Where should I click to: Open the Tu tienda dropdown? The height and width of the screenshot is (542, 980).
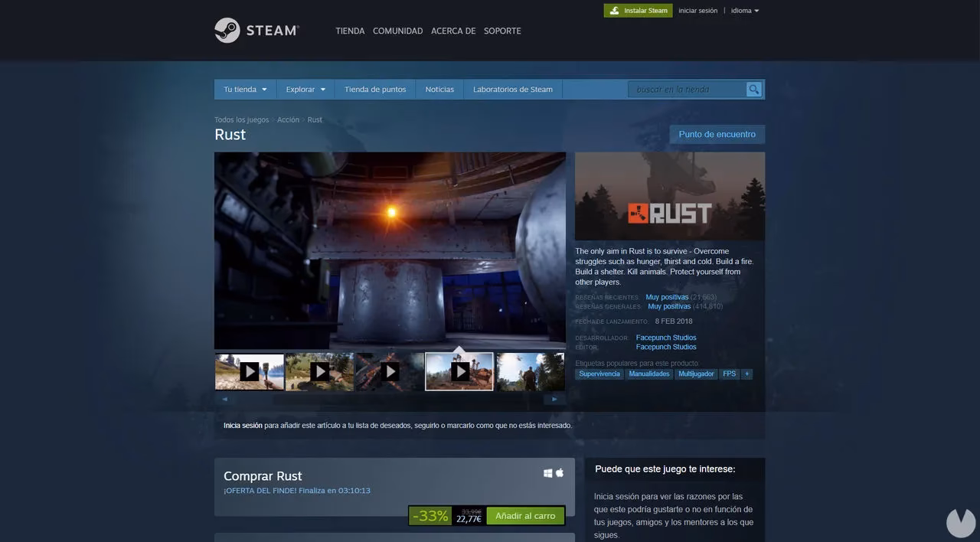click(245, 90)
